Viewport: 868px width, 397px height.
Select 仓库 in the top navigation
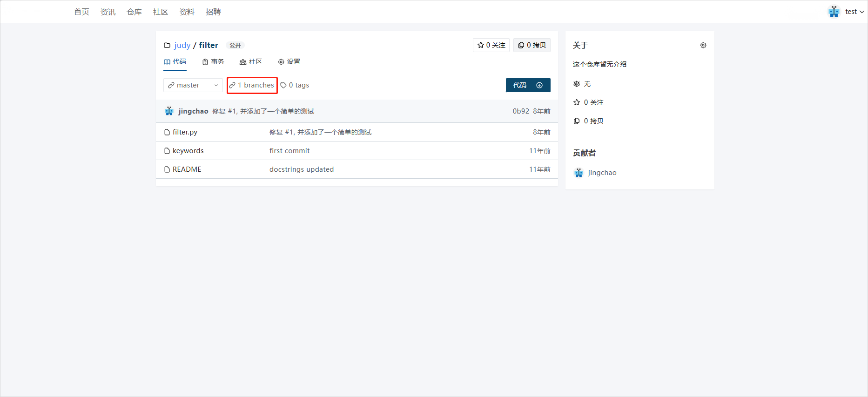click(x=134, y=12)
